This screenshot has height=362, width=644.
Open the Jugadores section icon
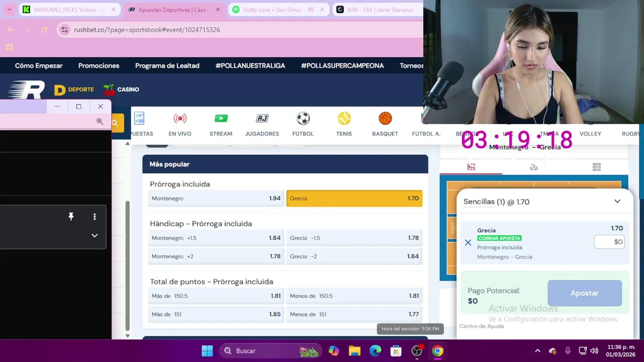(x=262, y=119)
